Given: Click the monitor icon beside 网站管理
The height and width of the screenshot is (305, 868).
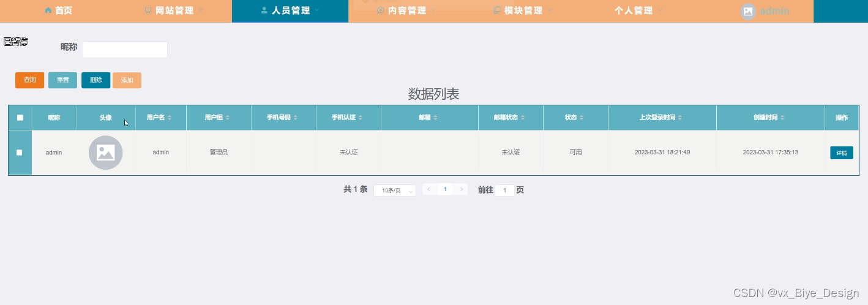Looking at the screenshot, I should [x=148, y=10].
